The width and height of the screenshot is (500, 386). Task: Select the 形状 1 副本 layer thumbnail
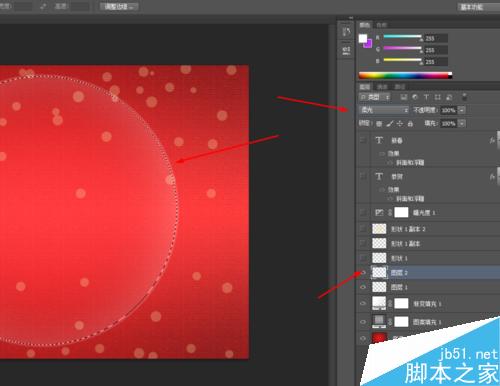379,243
